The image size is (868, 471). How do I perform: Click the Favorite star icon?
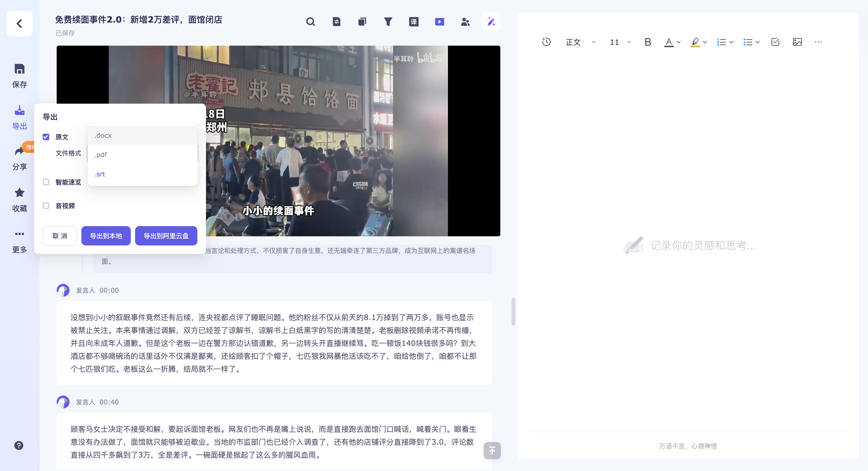pyautogui.click(x=20, y=193)
